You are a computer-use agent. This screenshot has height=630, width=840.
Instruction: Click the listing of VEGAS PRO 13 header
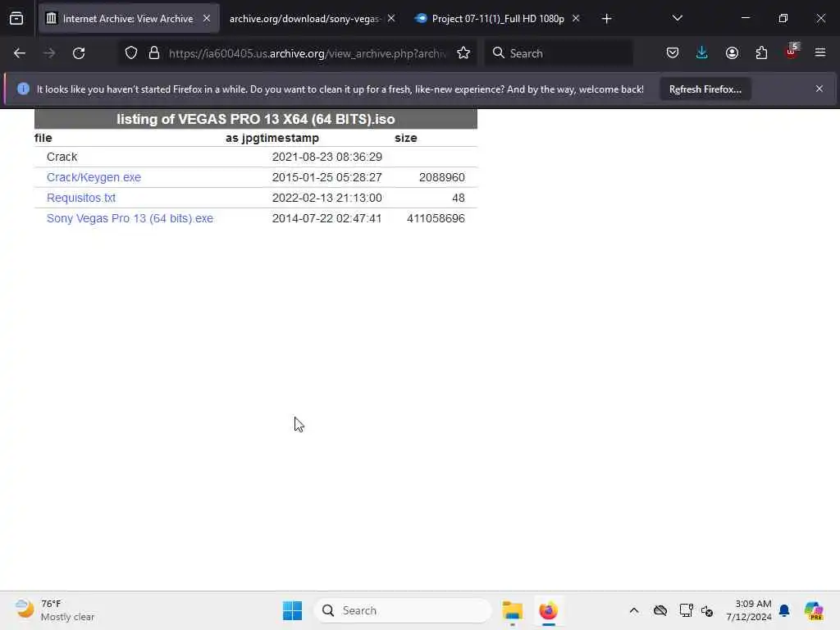[x=256, y=119]
